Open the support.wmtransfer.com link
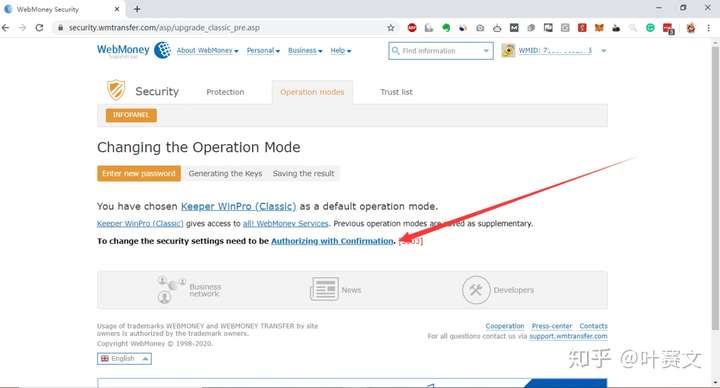720x388 pixels. pos(568,336)
